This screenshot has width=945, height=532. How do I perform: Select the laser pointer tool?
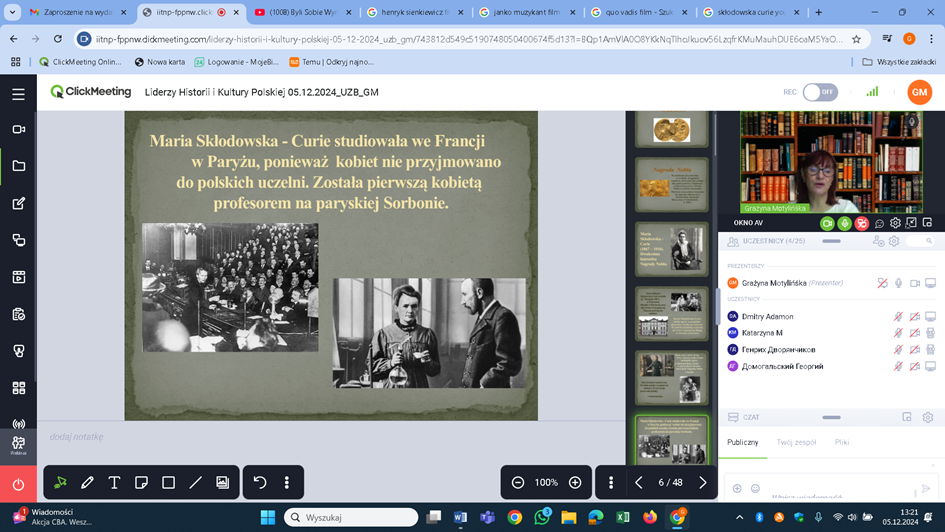coord(60,483)
